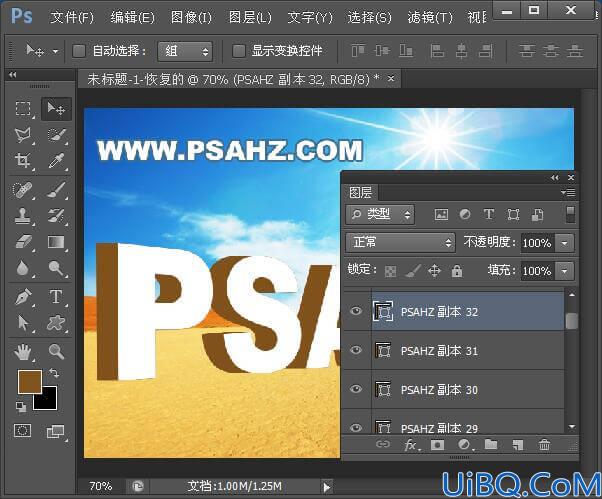Select the Move tool in toolbox
602x499 pixels.
click(56, 109)
